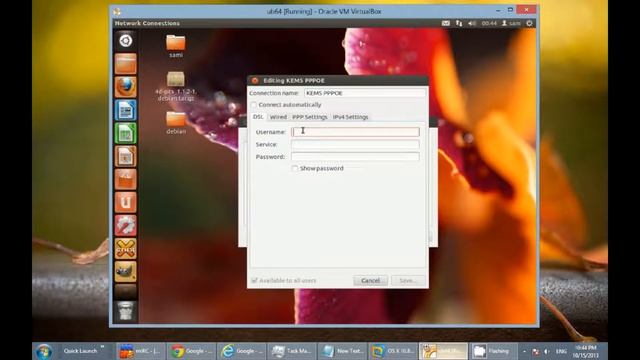Switch to OS X VirtualBox taskbar item
Image resolution: width=640 pixels, height=360 pixels.
[392, 351]
